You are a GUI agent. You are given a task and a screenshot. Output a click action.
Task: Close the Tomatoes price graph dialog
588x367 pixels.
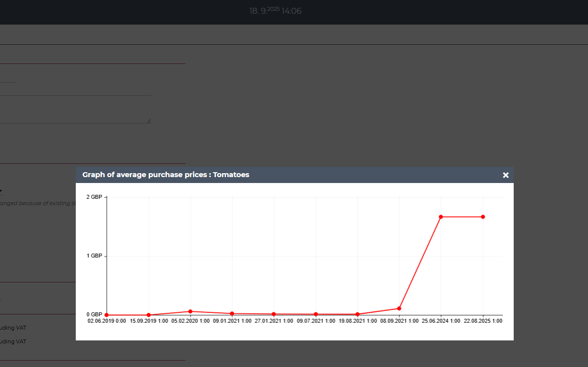click(505, 175)
